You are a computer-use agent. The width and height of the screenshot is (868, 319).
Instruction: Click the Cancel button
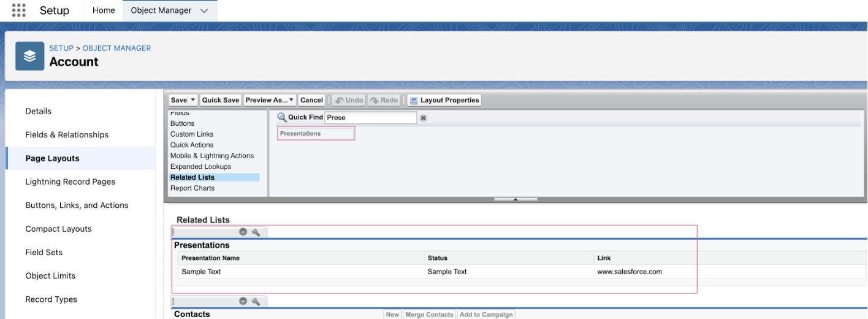click(x=311, y=100)
